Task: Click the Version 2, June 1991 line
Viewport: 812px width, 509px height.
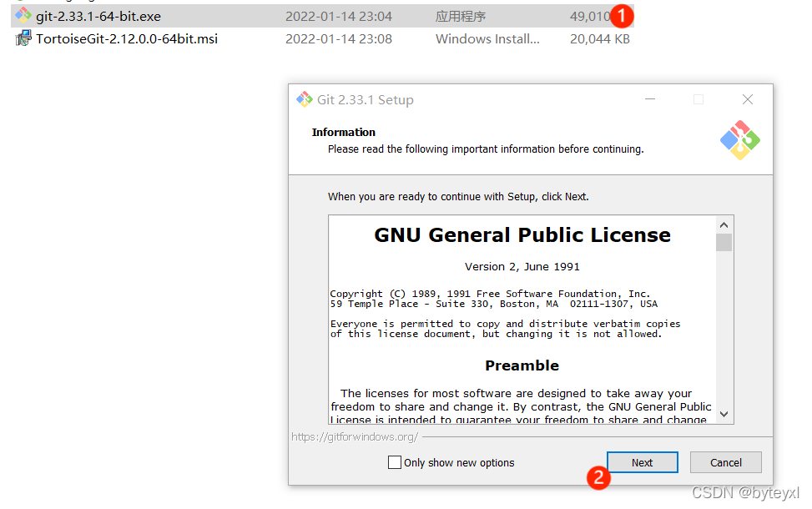Action: (x=522, y=267)
